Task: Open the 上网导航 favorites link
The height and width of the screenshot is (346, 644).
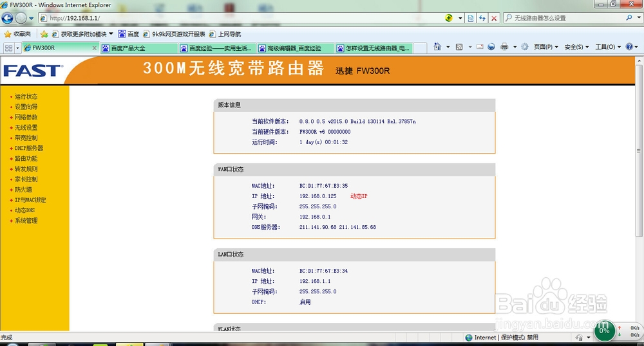Action: pyautogui.click(x=225, y=34)
